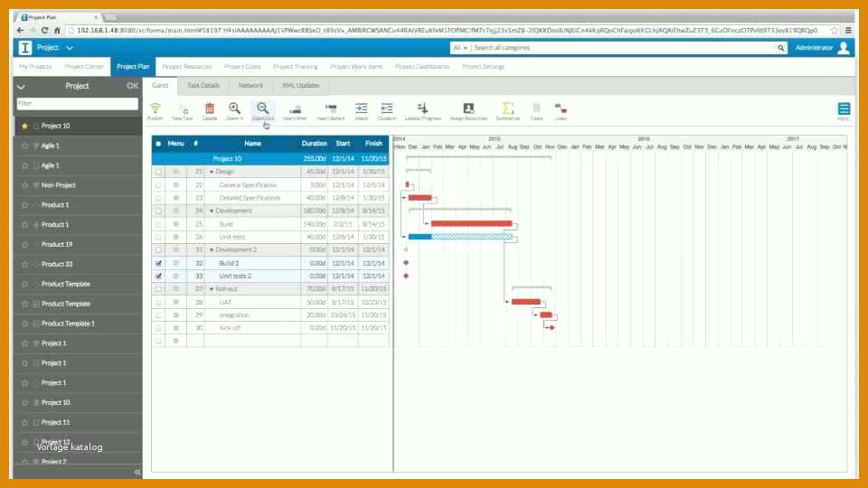Click the Fields toolbar icon
Image resolution: width=868 pixels, height=488 pixels.
point(536,108)
